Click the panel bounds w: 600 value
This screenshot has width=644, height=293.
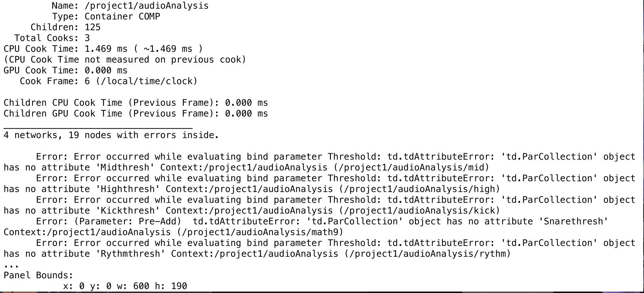click(x=133, y=286)
